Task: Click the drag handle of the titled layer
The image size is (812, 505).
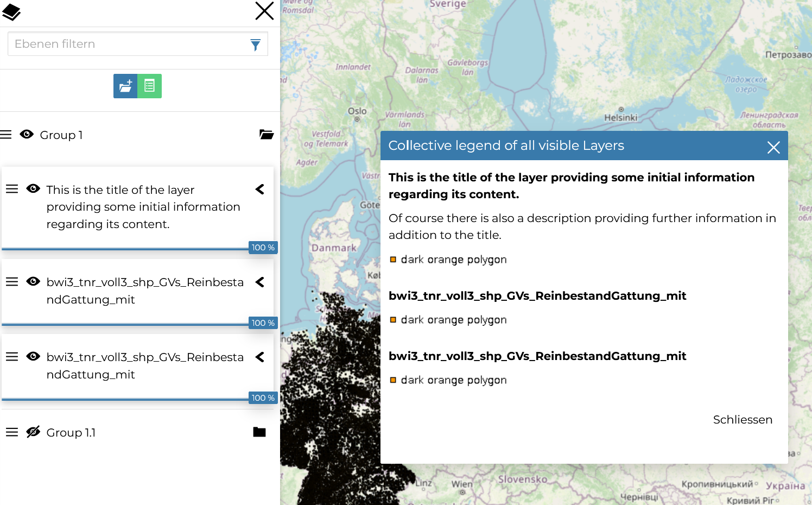Action: click(12, 189)
